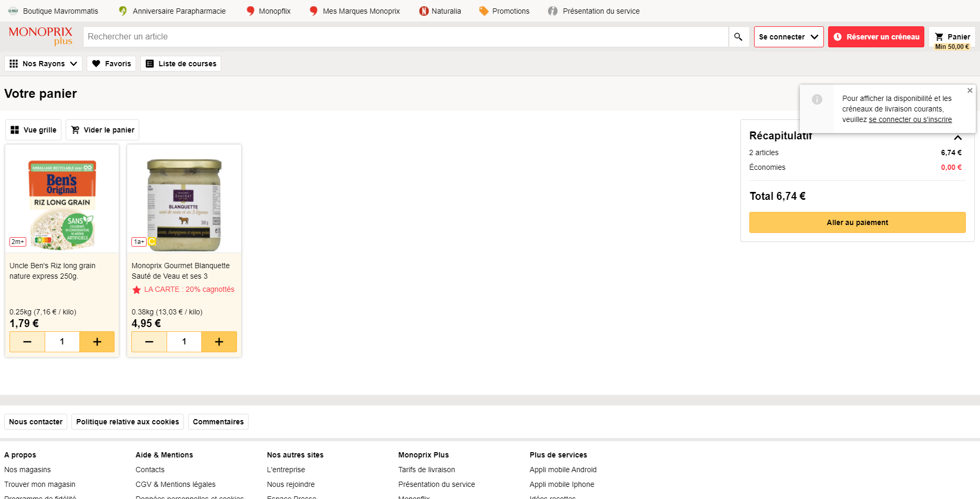This screenshot has width=980, height=499.
Task: Collapse the Récapitulatif panel
Action: (958, 138)
